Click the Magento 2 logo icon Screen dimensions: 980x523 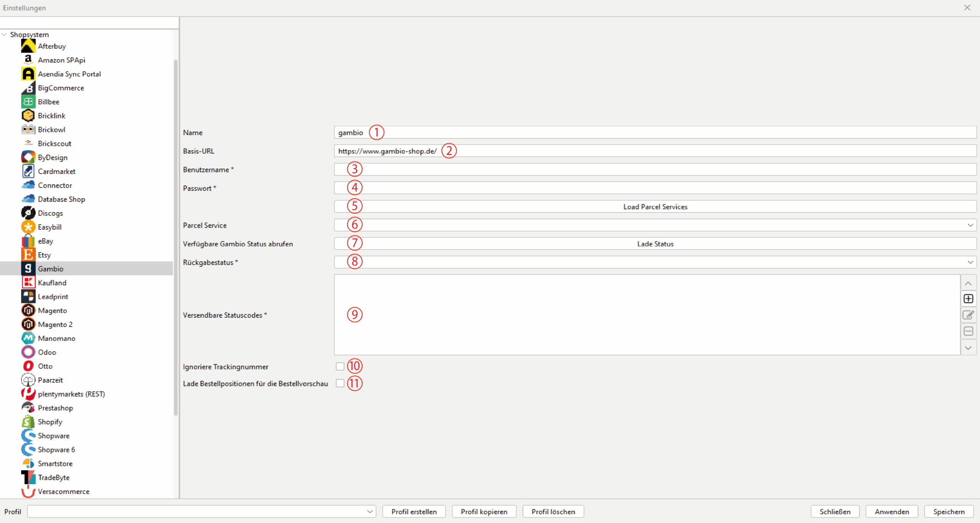pyautogui.click(x=28, y=324)
